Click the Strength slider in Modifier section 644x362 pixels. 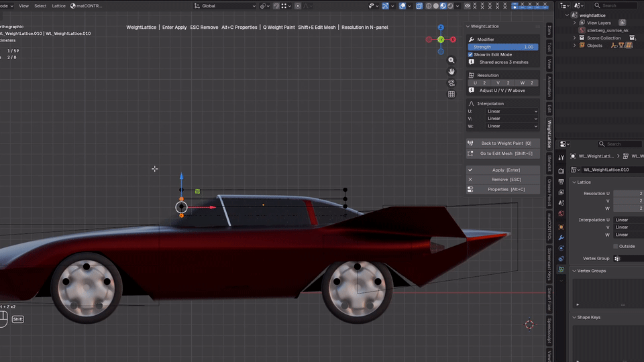pos(503,47)
